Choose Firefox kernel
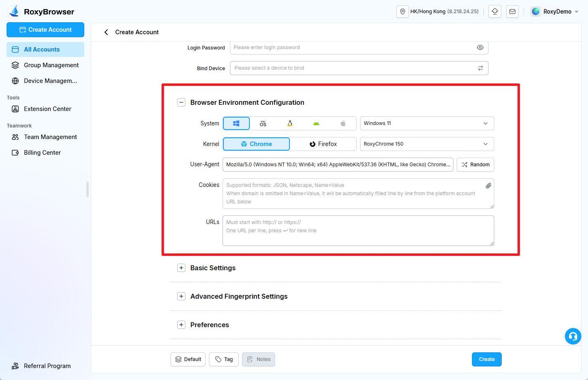Viewport: 588px width, 380px height. pos(323,144)
